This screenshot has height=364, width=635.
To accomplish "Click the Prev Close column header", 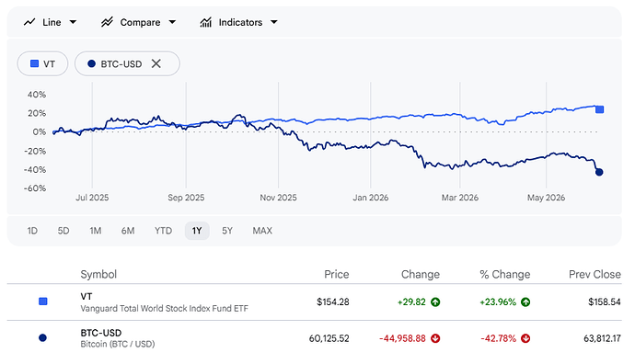I will point(595,274).
